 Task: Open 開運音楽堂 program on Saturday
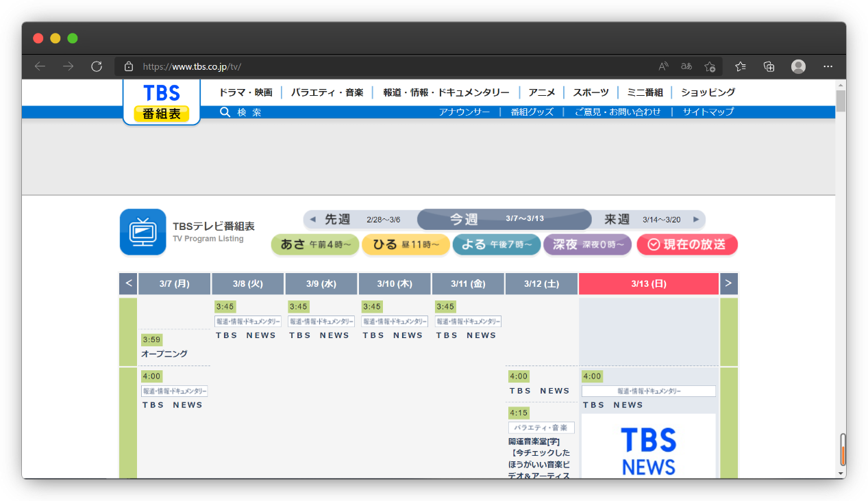pyautogui.click(x=539, y=459)
